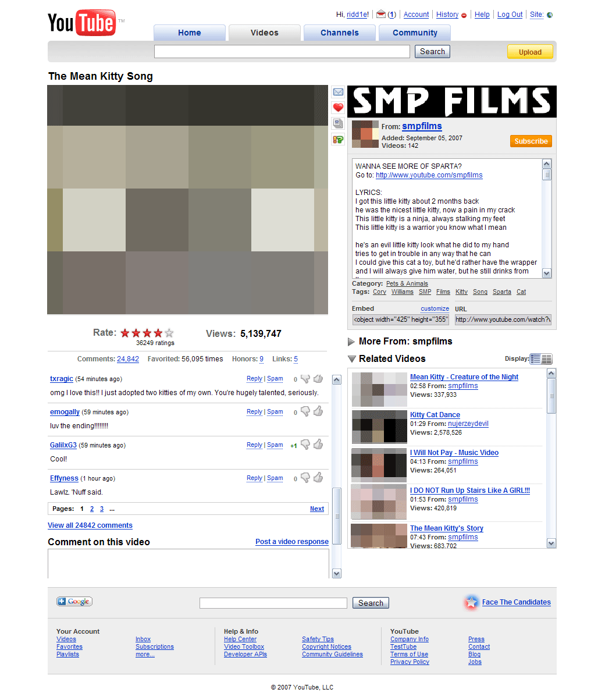Click the top Search button
This screenshot has height=700, width=605.
[x=432, y=51]
